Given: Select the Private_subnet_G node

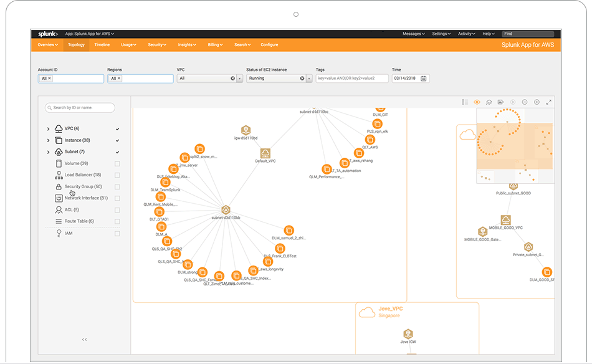Looking at the screenshot, I should click(x=528, y=247).
